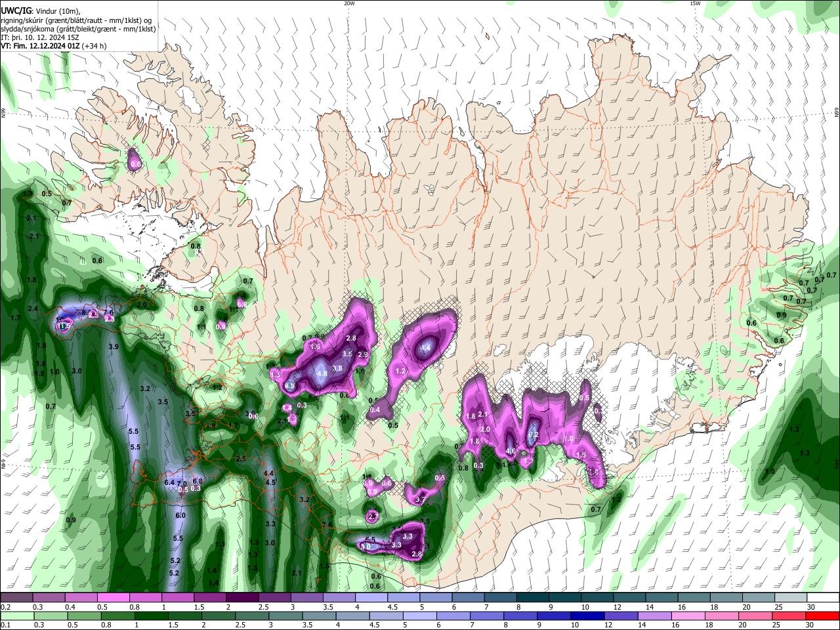Click the 4.6 snowfall value on map
Screen dimensions: 840x630
(511, 451)
